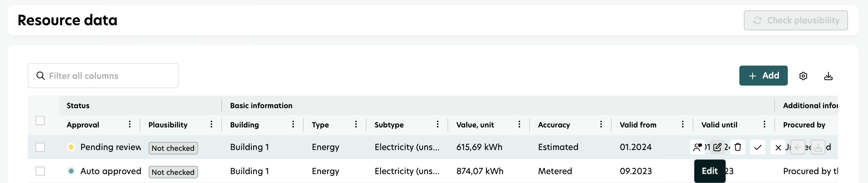Image resolution: width=868 pixels, height=183 pixels.
Task: Click the Estimated accuracy cell
Action: pos(558,147)
